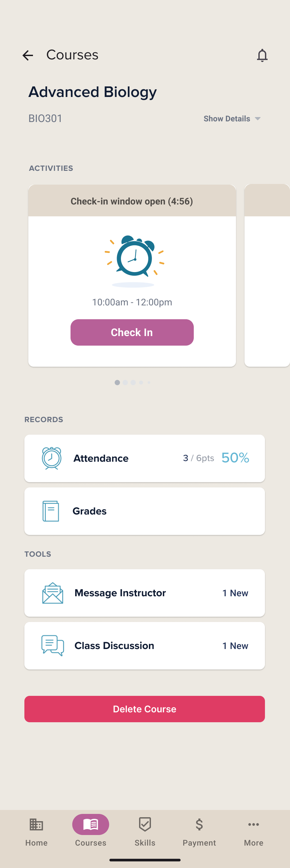
Task: Open the More menu tab
Action: 253,830
